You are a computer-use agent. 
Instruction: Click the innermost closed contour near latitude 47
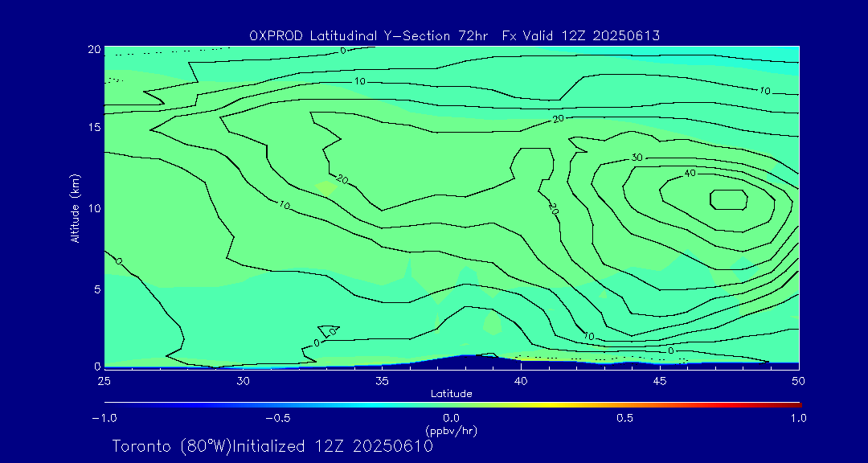point(729,199)
